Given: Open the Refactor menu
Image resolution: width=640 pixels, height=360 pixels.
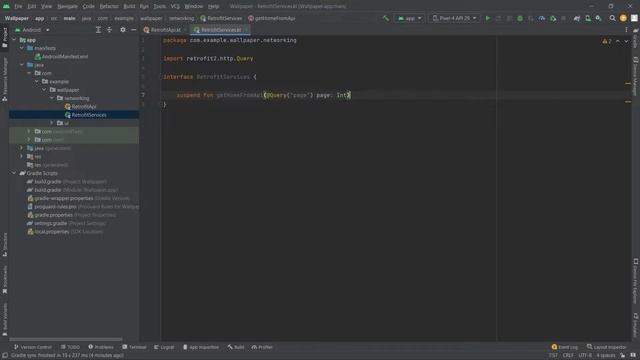Looking at the screenshot, I should 109,6.
